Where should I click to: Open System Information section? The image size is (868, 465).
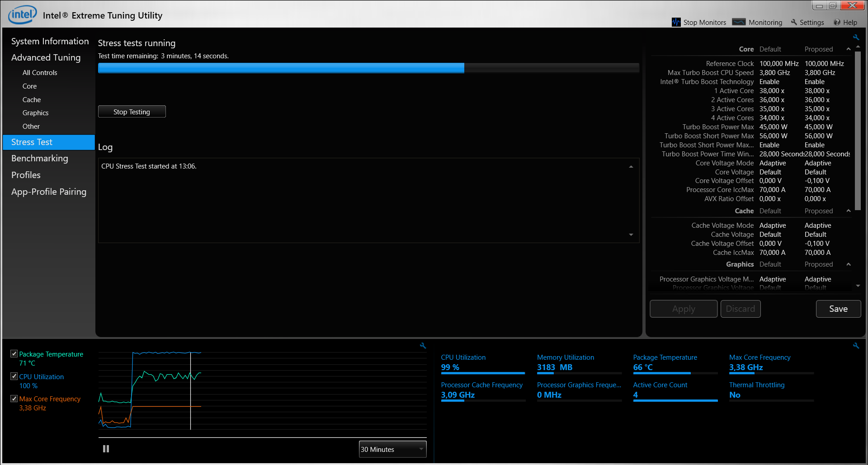[50, 41]
